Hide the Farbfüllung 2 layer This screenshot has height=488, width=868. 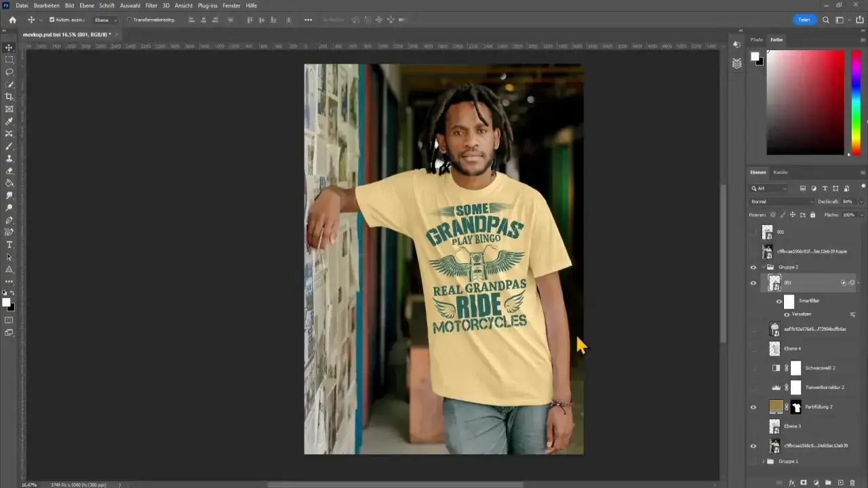[753, 407]
